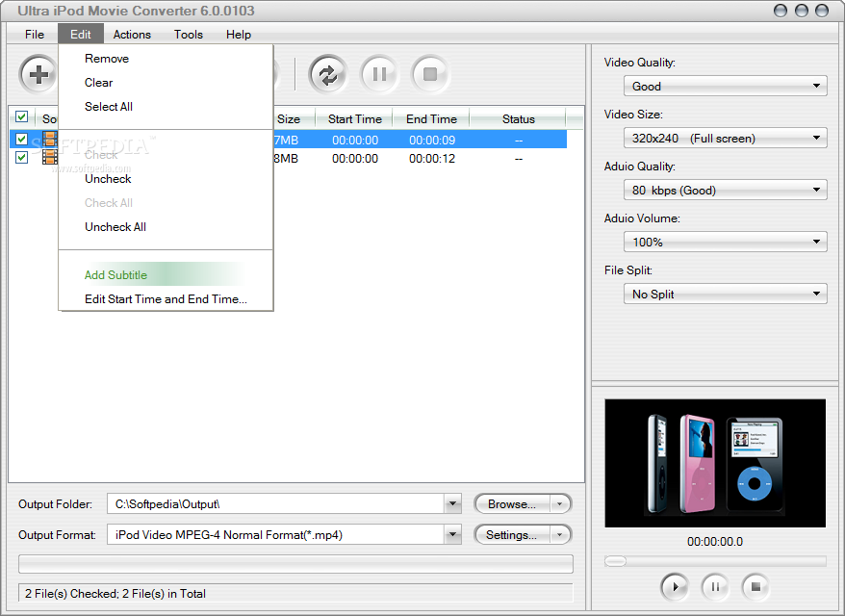Viewport: 845px width, 616px height.
Task: Click the Convert arrows toolbar icon
Action: point(327,74)
